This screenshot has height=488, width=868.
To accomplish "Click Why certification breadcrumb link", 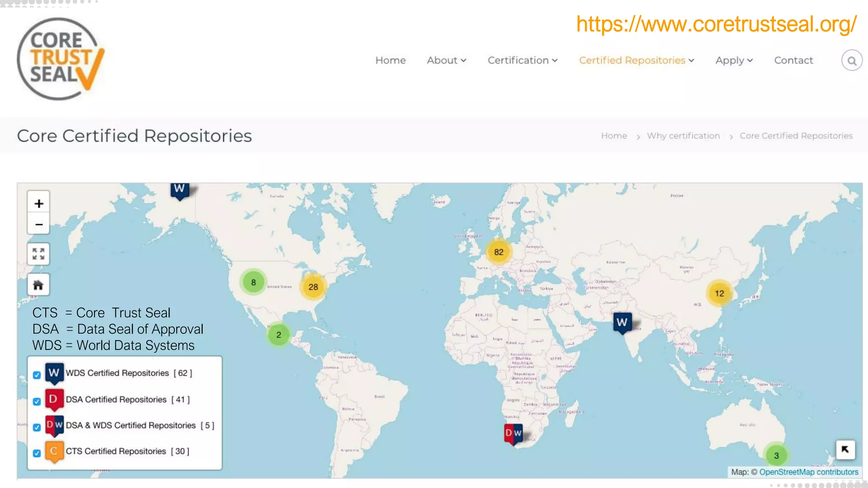I will tap(683, 136).
